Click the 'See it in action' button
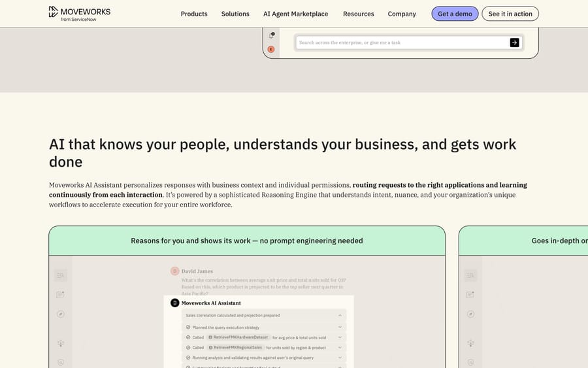This screenshot has height=368, width=588. [x=510, y=14]
